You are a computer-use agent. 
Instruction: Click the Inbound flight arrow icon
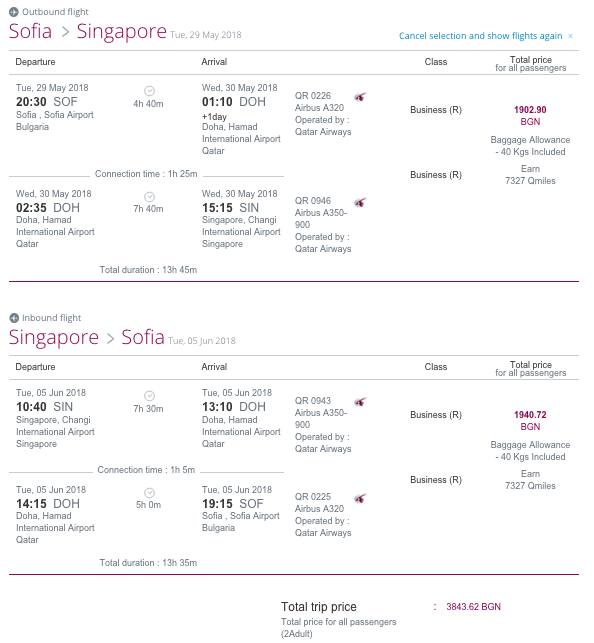click(x=14, y=318)
